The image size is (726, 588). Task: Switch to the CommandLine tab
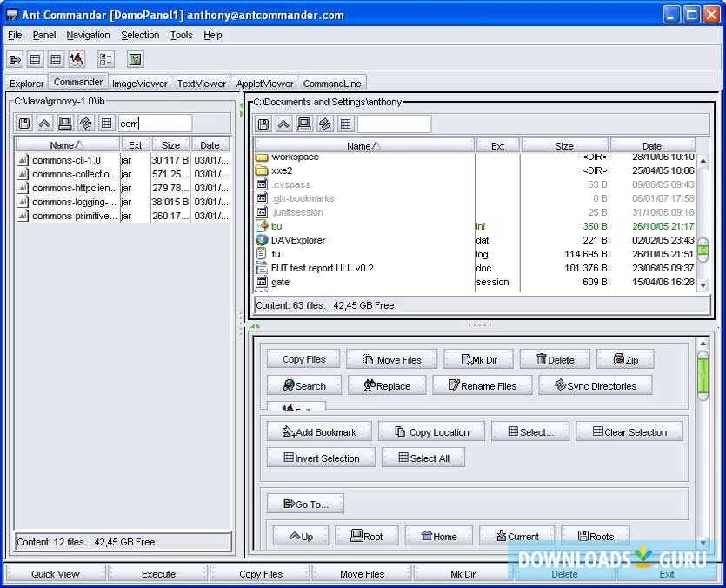(x=332, y=84)
